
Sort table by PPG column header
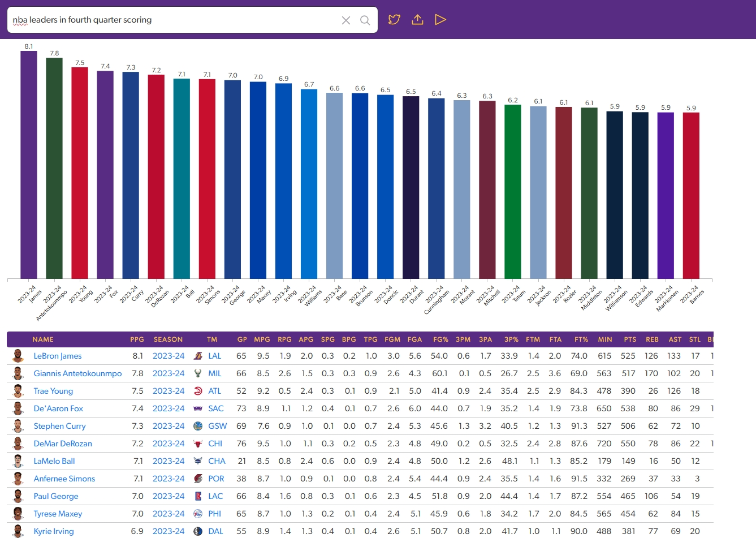pos(137,339)
